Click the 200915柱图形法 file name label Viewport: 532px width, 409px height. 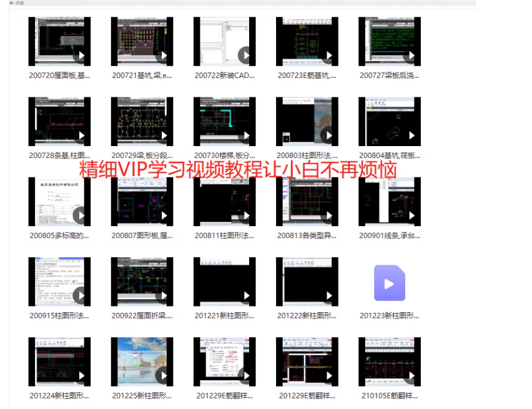tap(59, 316)
